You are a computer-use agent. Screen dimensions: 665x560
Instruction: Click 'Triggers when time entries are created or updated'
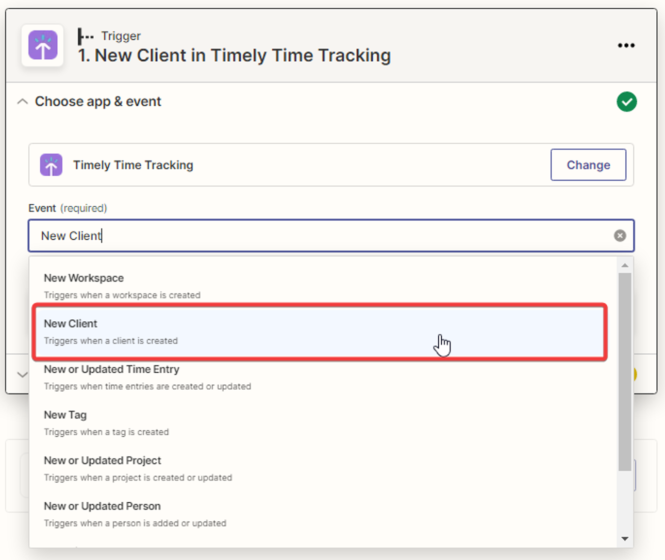[x=148, y=386]
